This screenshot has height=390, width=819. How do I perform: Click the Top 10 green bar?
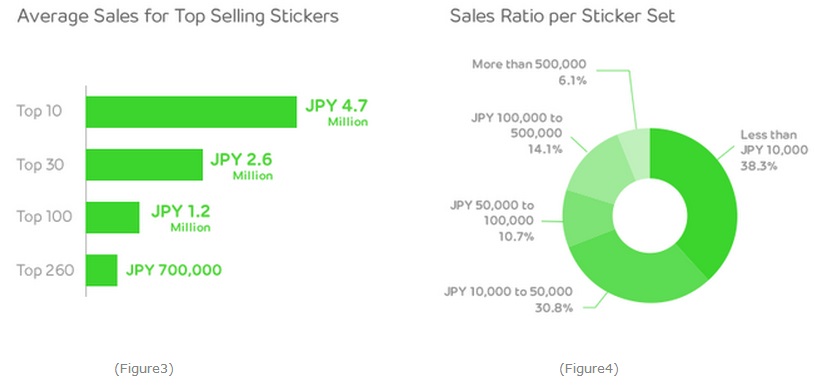[x=191, y=112]
